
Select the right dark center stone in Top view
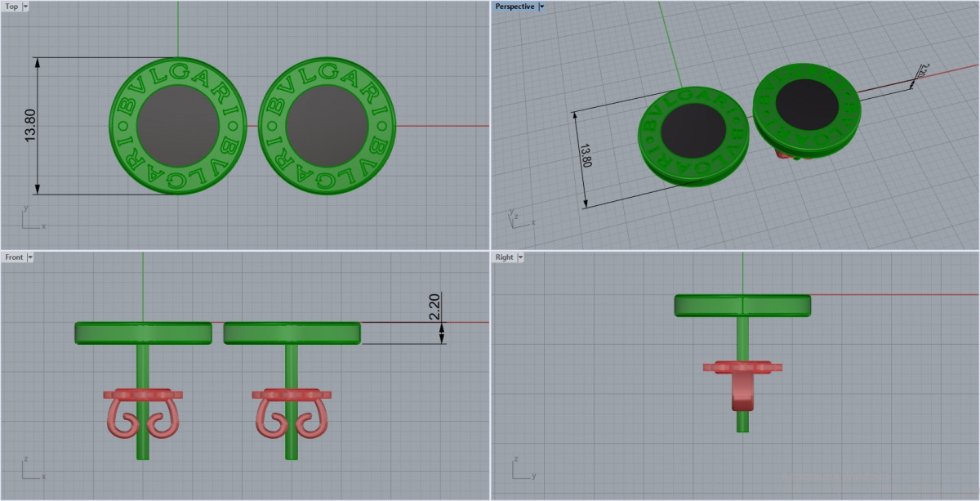(327, 126)
